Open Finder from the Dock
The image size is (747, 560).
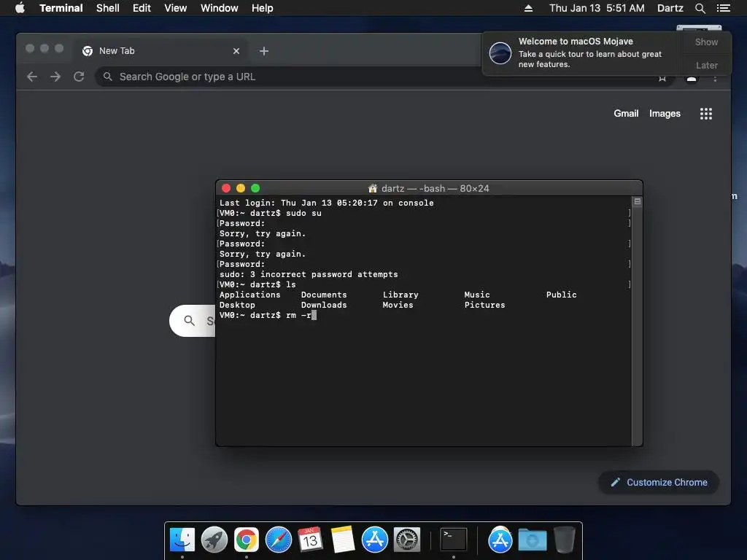click(x=182, y=540)
